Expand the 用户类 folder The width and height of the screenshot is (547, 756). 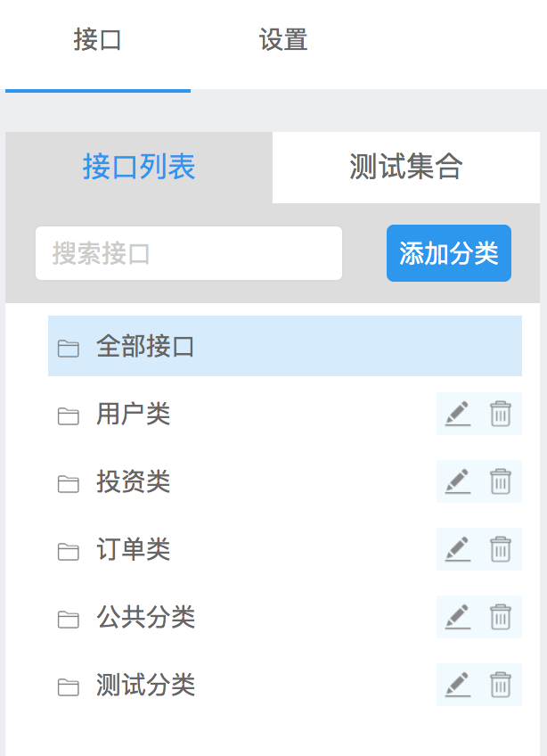click(x=69, y=414)
